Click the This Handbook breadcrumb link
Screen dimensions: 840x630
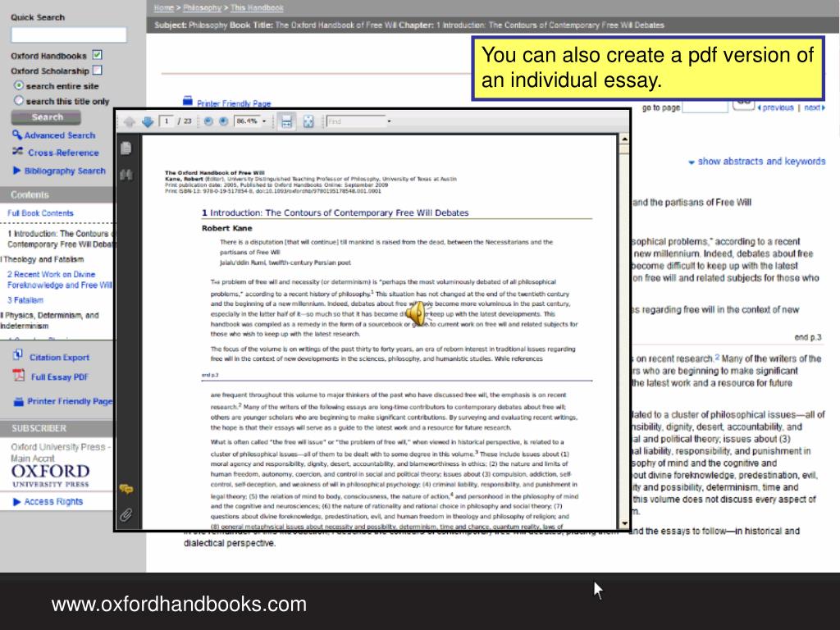pos(257,7)
